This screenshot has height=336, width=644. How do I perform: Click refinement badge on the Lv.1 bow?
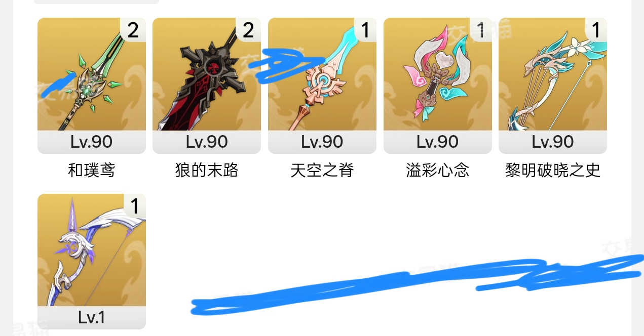134,206
